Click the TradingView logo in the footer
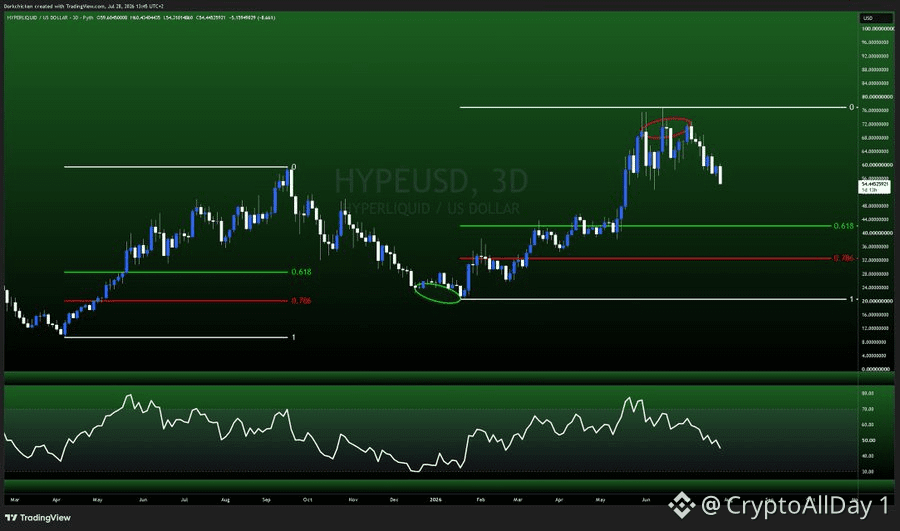This screenshot has height=531, width=900. (x=38, y=518)
